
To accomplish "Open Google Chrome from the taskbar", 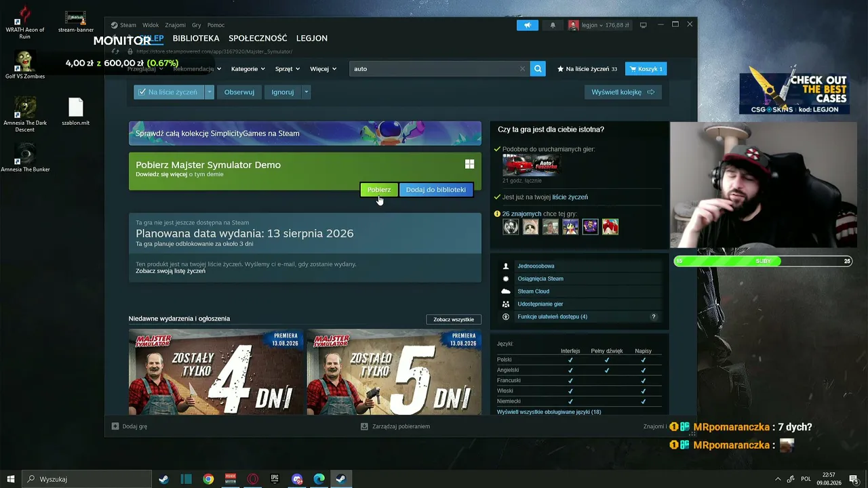I will pos(208,479).
